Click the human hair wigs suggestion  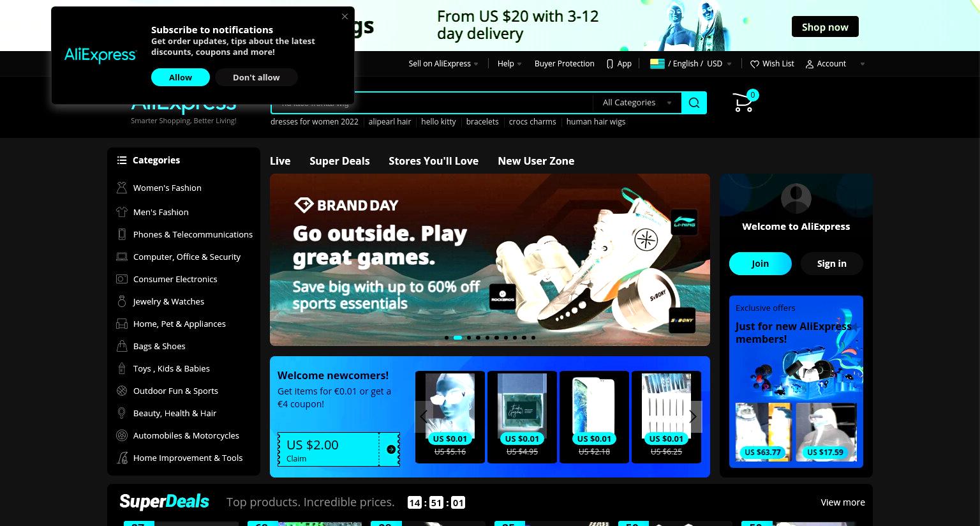click(x=596, y=121)
